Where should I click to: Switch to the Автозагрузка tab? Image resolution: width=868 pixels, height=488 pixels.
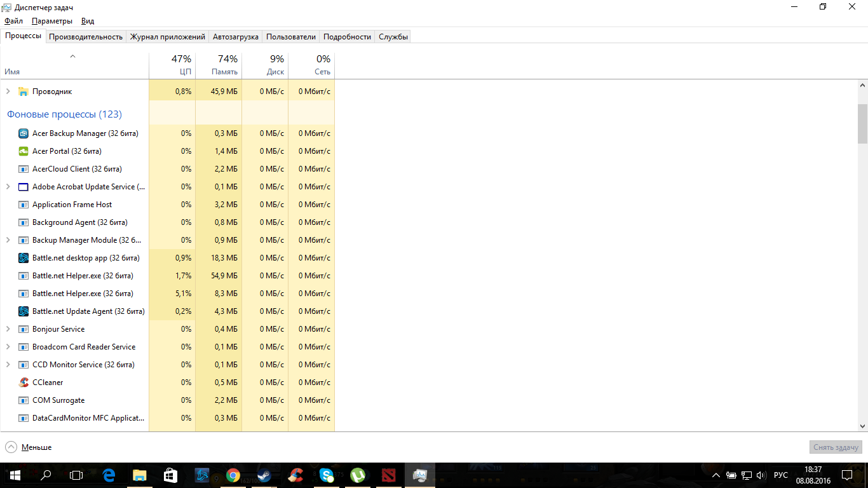(x=236, y=37)
